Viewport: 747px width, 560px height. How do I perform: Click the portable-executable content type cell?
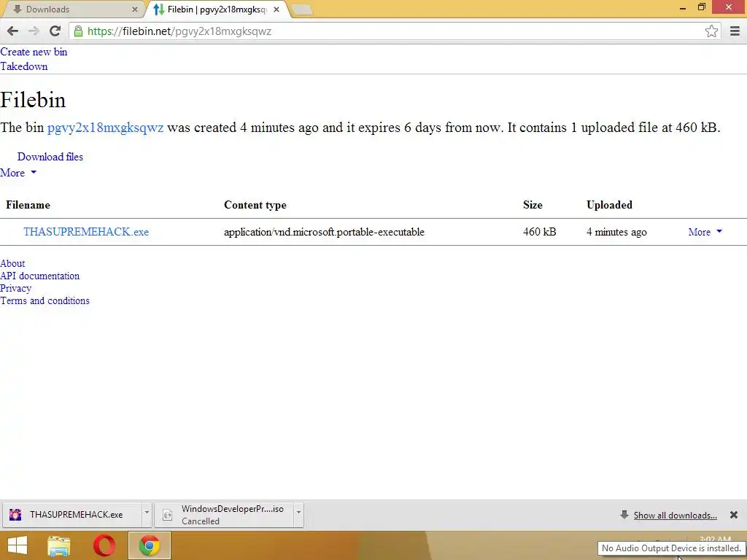coord(324,232)
